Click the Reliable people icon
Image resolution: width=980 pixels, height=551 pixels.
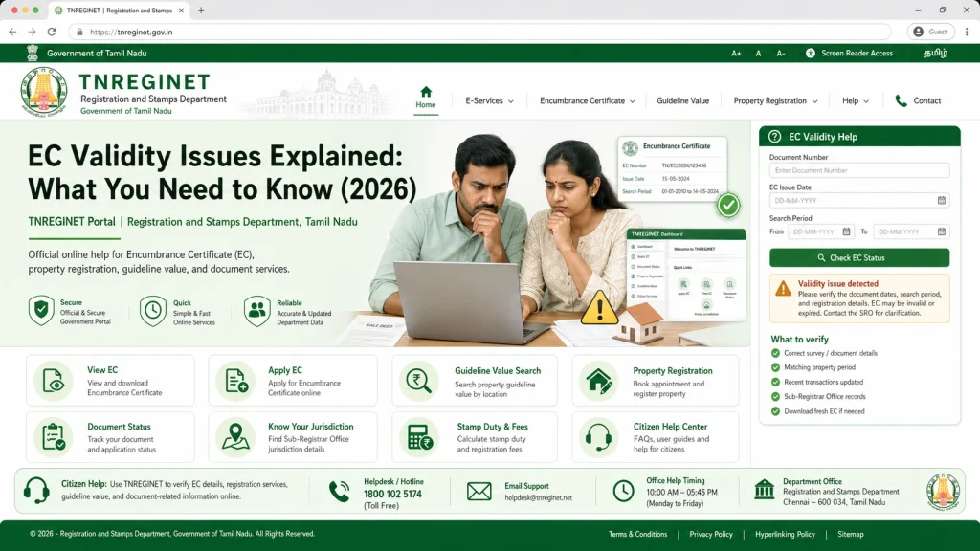(256, 311)
